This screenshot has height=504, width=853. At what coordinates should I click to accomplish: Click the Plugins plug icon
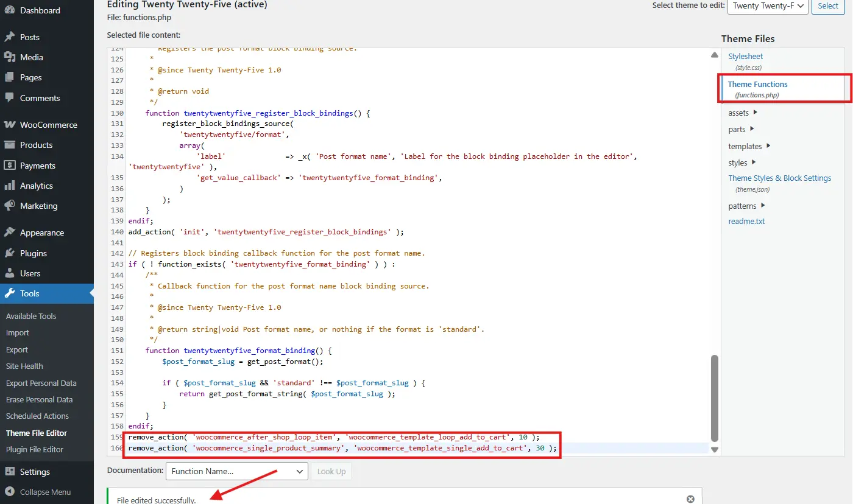coord(10,253)
